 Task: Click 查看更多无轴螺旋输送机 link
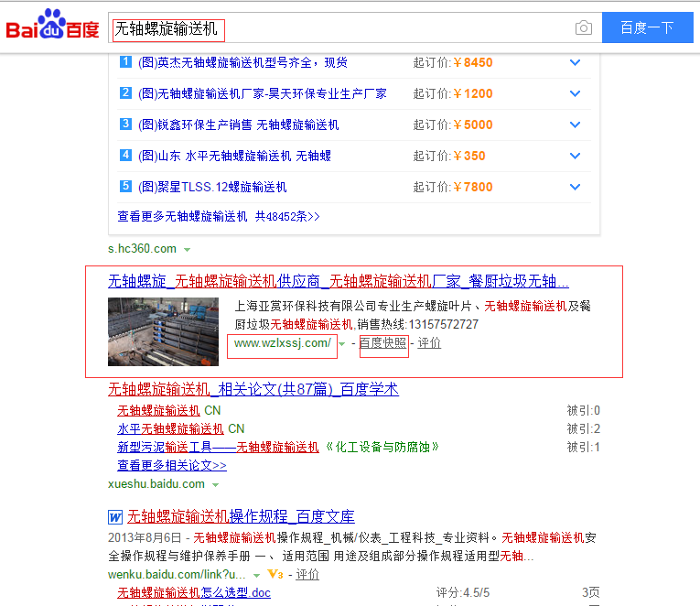[182, 217]
